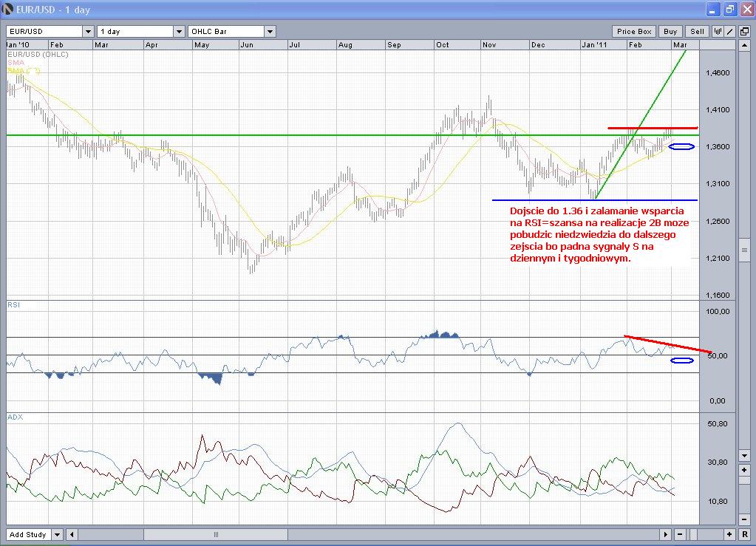756x546 pixels.
Task: Click the Buy button
Action: [x=670, y=32]
